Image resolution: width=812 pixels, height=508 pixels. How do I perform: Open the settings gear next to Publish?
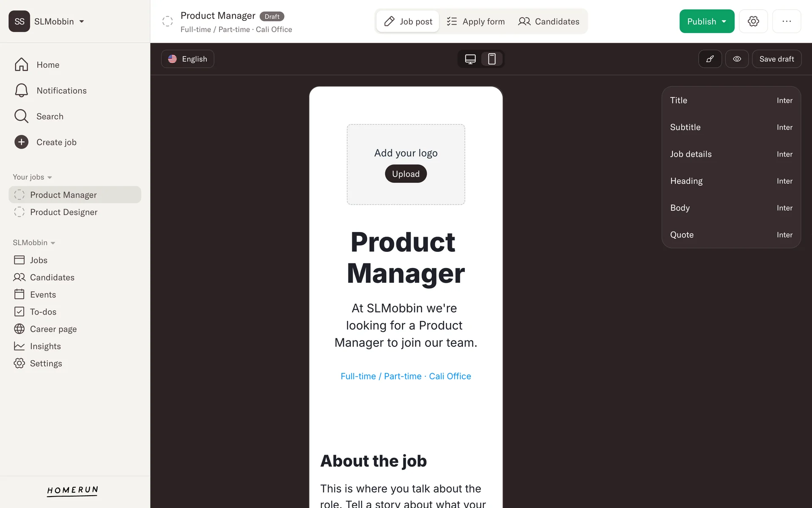click(x=753, y=21)
